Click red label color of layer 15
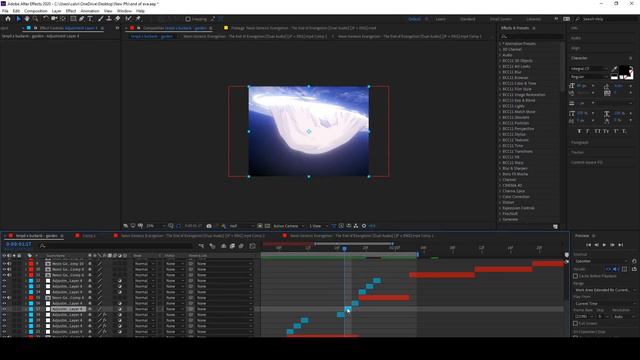The image size is (640, 360). [x=31, y=298]
